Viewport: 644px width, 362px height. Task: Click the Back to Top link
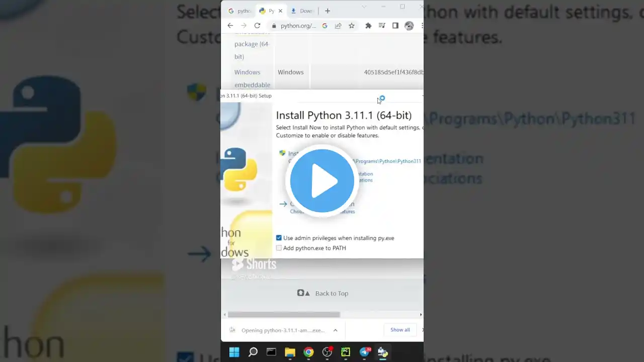coord(332,293)
